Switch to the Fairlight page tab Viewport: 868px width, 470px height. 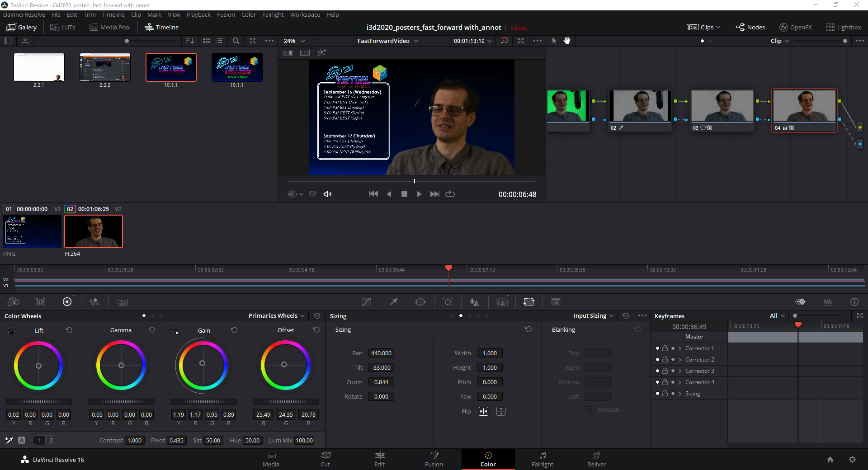point(542,459)
